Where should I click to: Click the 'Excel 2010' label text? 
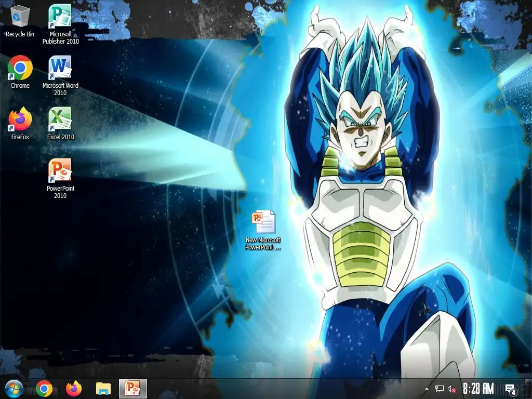pos(60,137)
